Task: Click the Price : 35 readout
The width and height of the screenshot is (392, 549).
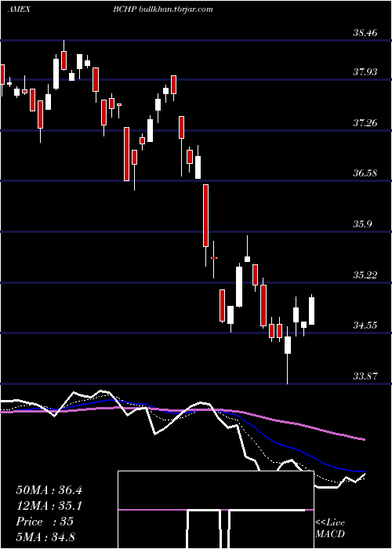Action: pyautogui.click(x=45, y=522)
